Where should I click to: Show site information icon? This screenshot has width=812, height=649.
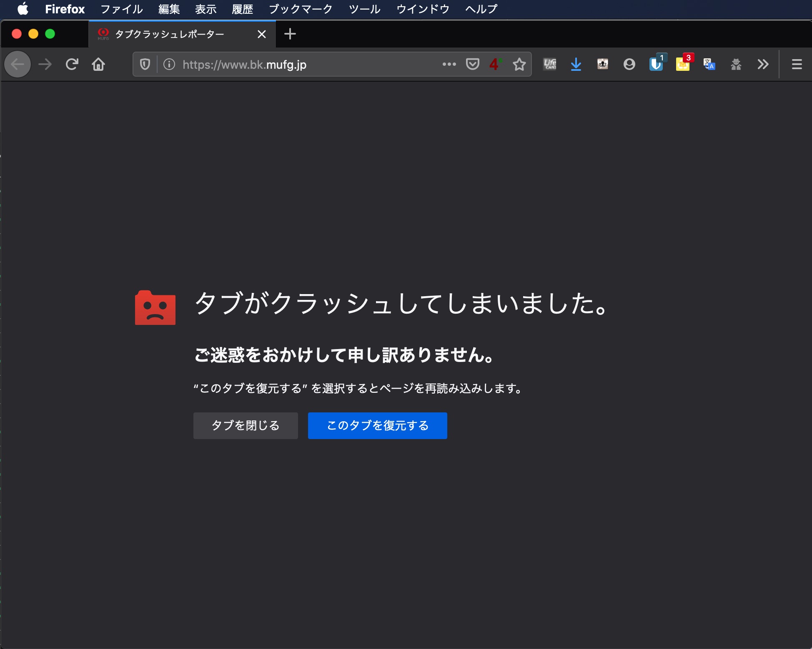(169, 65)
